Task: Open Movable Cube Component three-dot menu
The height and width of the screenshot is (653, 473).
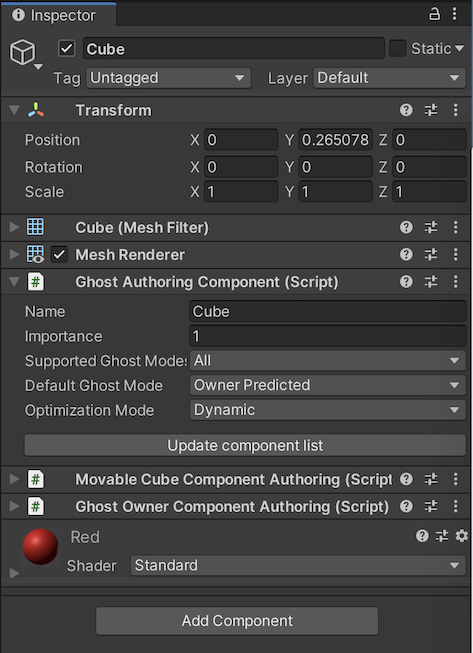Action: (456, 479)
